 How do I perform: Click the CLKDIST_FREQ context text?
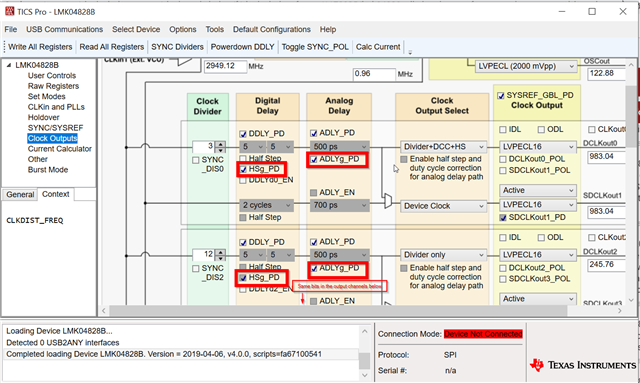[35, 220]
